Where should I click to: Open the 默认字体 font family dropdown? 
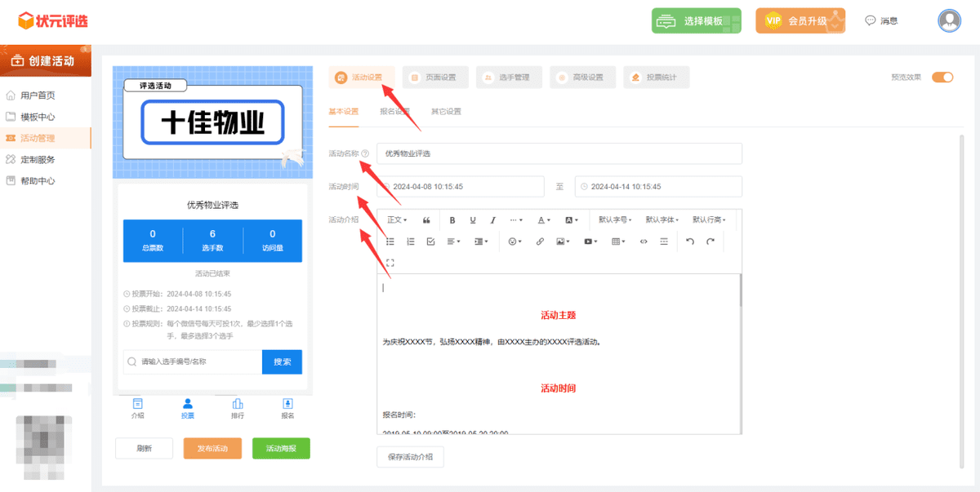(663, 220)
